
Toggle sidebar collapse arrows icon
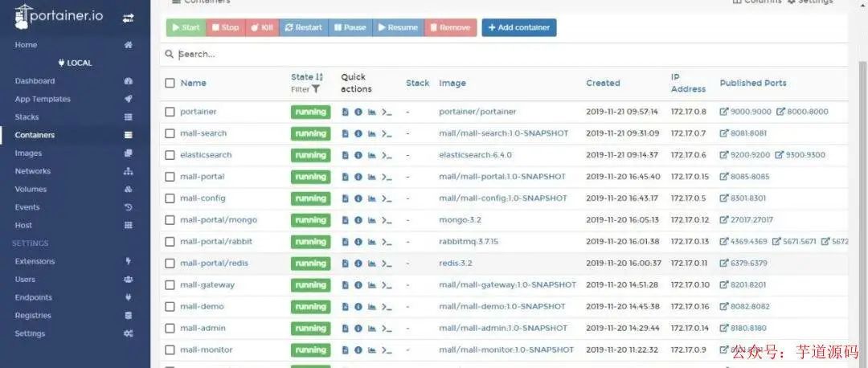pos(128,18)
